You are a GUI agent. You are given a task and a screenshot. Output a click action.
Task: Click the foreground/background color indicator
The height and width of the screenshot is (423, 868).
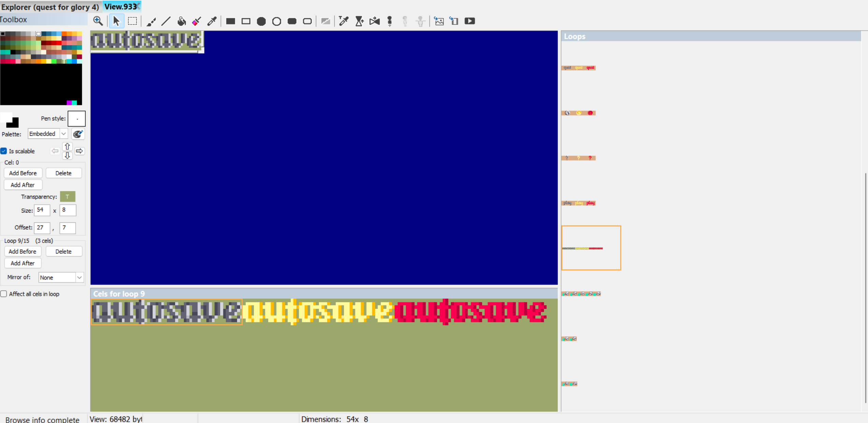click(x=10, y=120)
